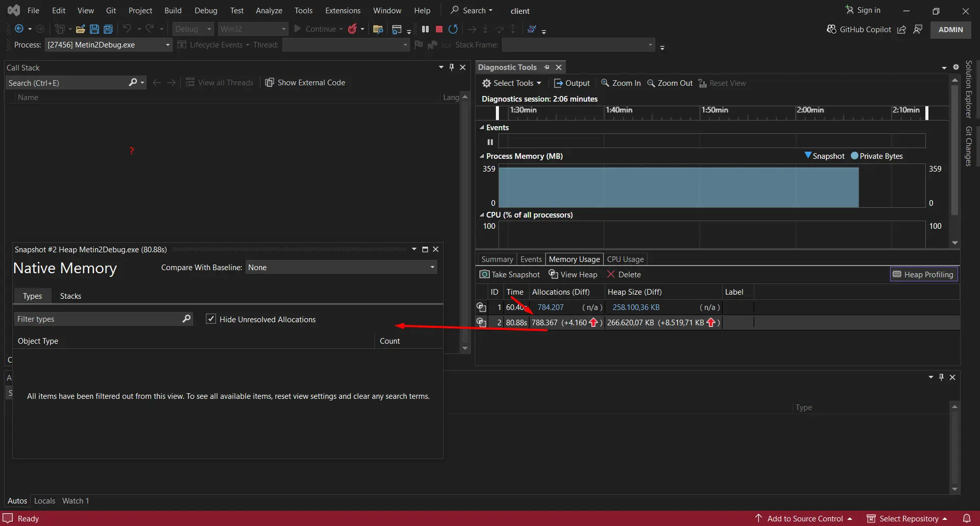Open the Analyze menu
The width and height of the screenshot is (980, 526).
tap(269, 10)
